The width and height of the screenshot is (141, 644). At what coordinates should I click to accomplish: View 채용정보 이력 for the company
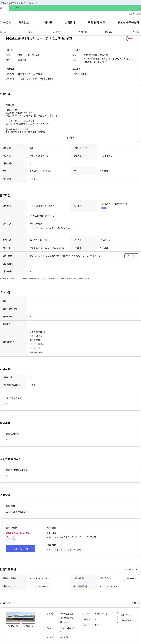(126, 620)
